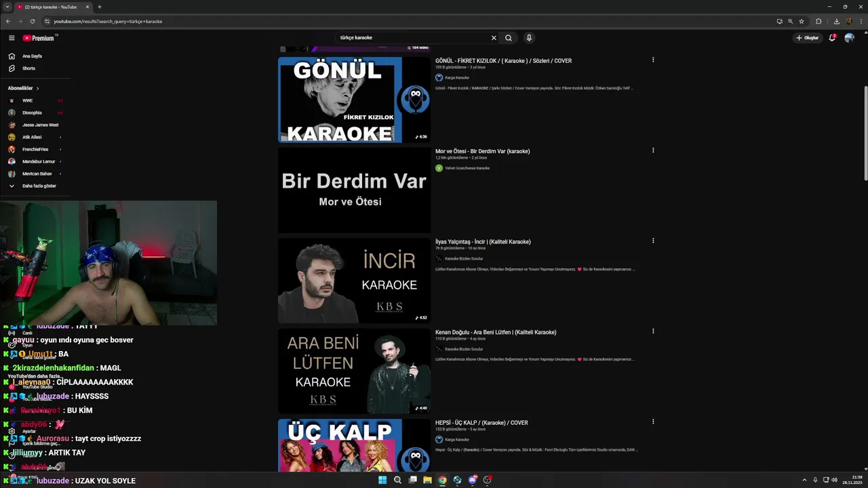This screenshot has width=868, height=488.
Task: Open Karga Karaoke channel under GÖNÜL video
Action: pos(457,78)
